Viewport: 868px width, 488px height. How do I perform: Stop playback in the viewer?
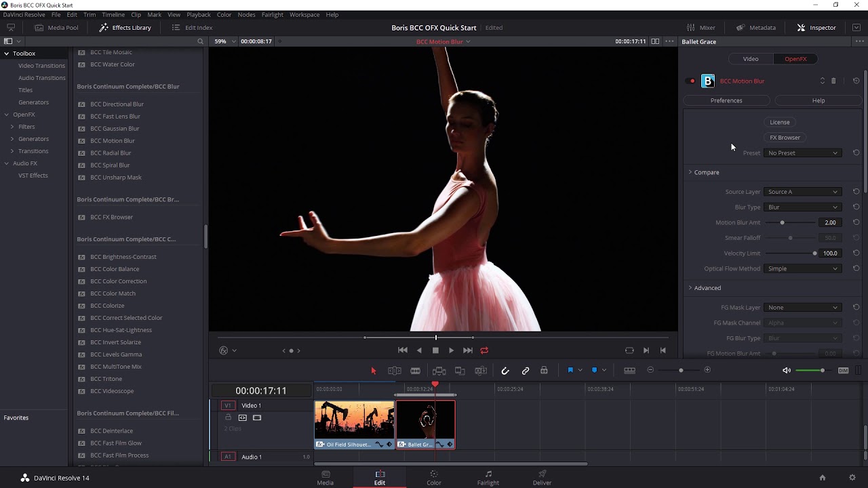click(435, 350)
